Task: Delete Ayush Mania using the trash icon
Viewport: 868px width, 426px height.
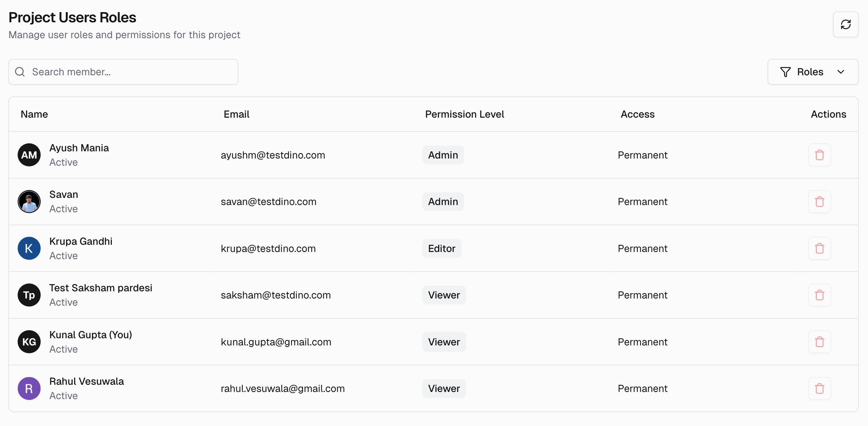Action: 820,155
